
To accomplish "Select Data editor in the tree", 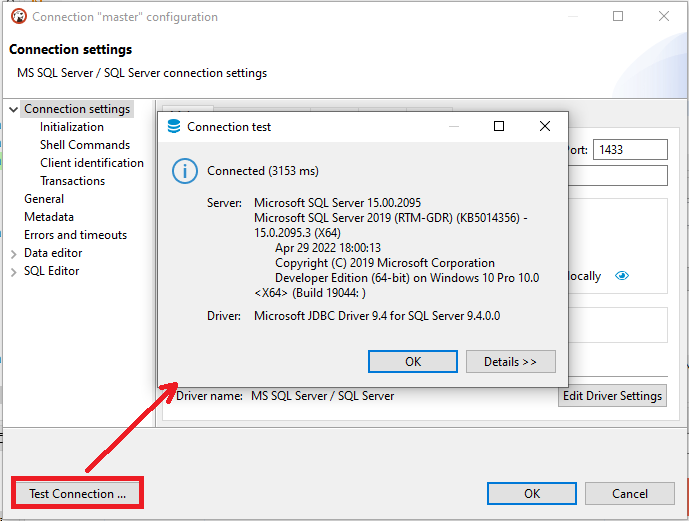I will (53, 253).
